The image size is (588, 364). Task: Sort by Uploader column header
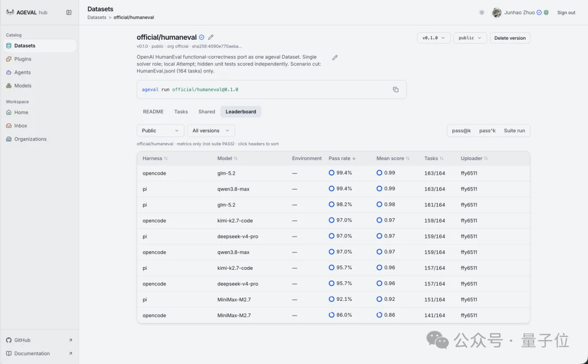tap(474, 158)
